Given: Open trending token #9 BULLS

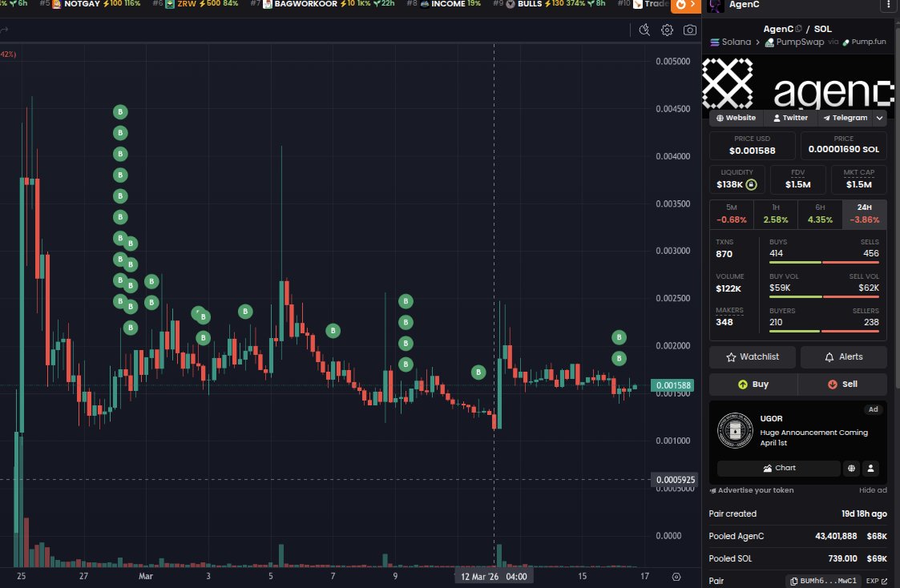Looking at the screenshot, I should tap(549, 4).
